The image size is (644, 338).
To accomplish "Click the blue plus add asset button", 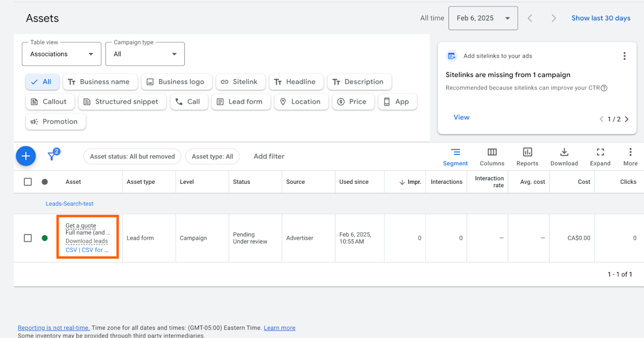I will pos(26,156).
